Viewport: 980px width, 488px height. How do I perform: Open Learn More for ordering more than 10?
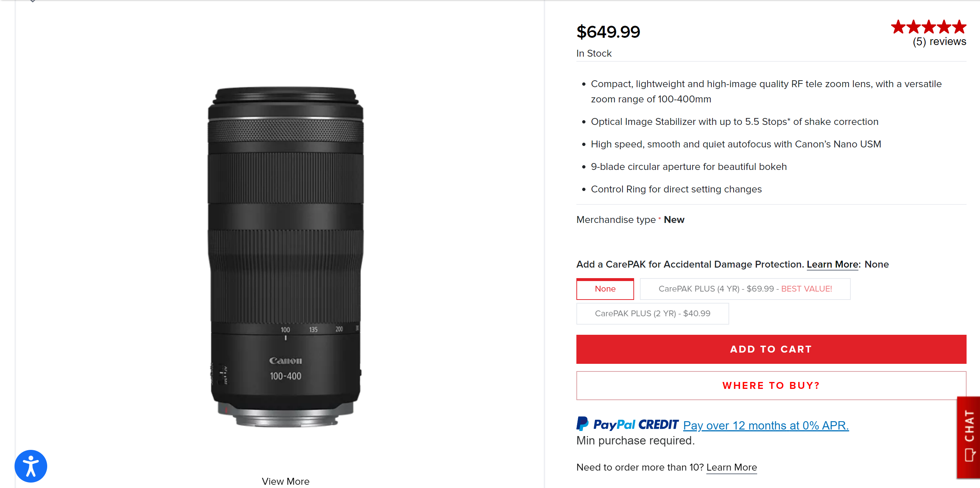731,467
